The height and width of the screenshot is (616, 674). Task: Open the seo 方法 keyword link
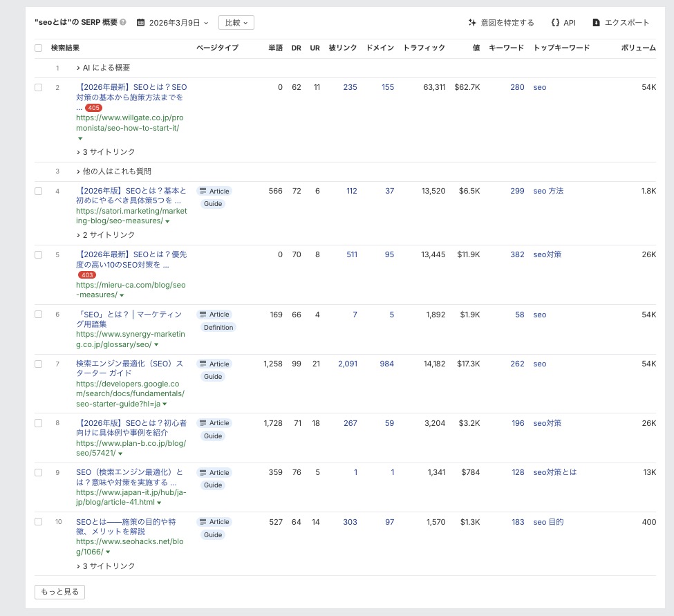547,191
